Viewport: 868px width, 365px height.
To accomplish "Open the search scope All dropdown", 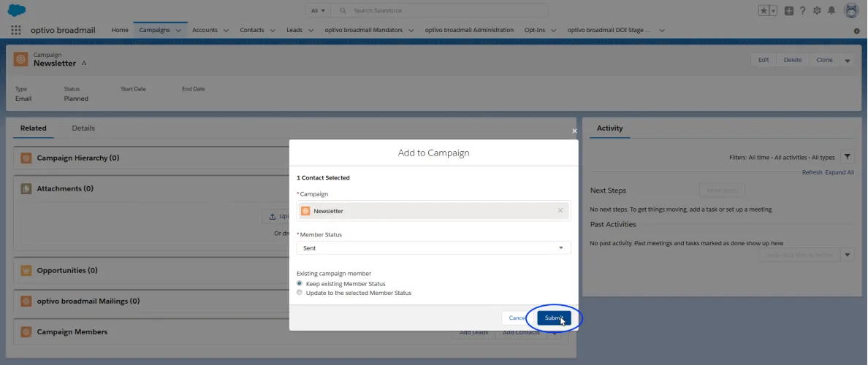I will (x=319, y=10).
